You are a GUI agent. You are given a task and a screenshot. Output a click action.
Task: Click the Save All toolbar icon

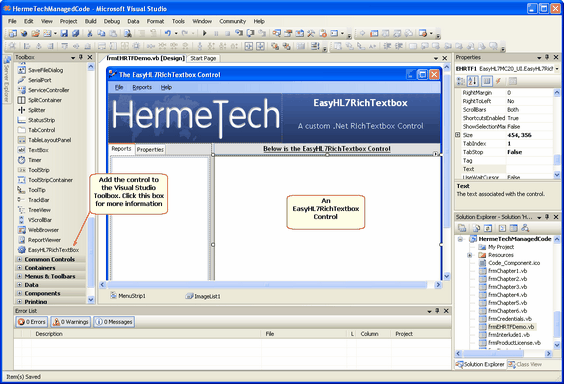pyautogui.click(x=76, y=33)
